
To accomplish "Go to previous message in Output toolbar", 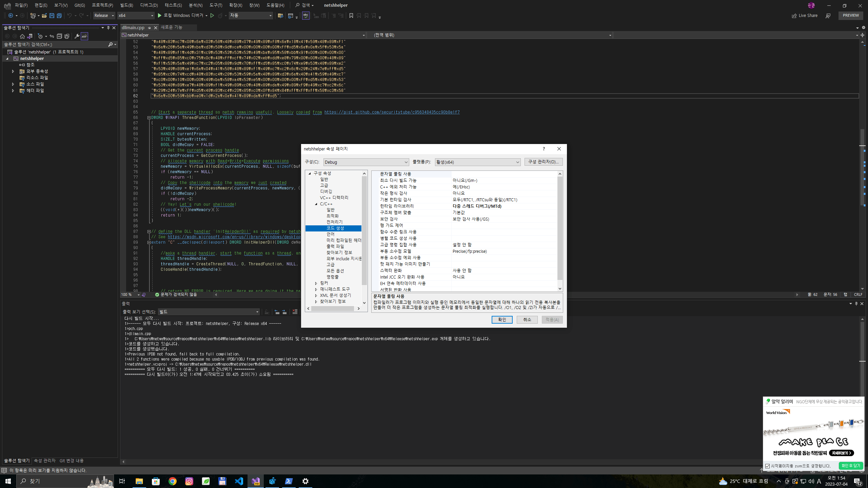I will [x=277, y=312].
